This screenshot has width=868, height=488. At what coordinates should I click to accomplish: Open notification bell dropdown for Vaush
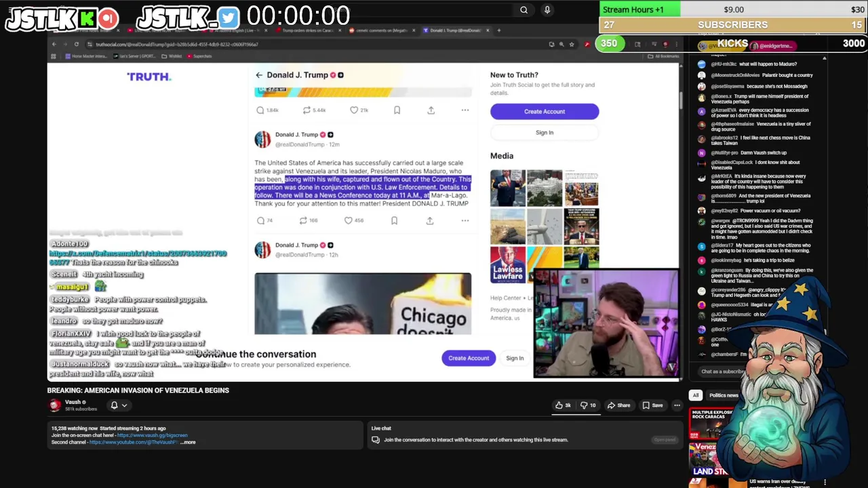tap(118, 405)
